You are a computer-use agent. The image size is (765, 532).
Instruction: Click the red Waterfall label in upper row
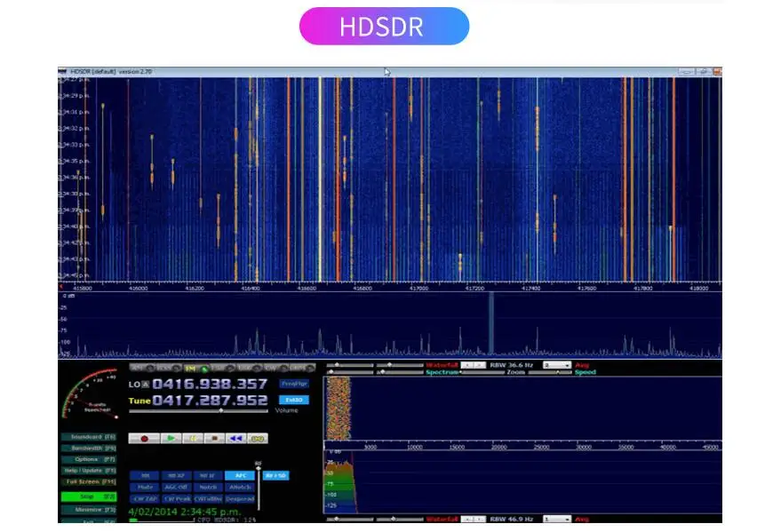442,365
